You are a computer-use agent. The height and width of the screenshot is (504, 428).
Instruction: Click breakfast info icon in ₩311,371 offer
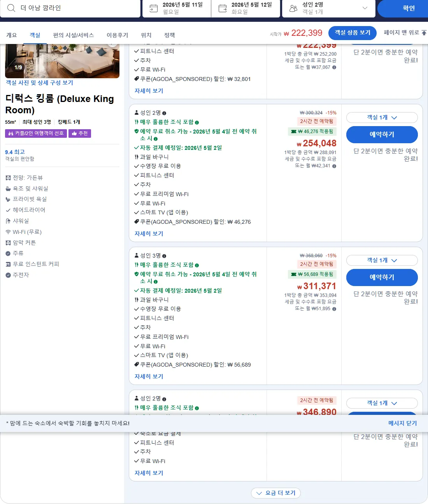click(197, 265)
